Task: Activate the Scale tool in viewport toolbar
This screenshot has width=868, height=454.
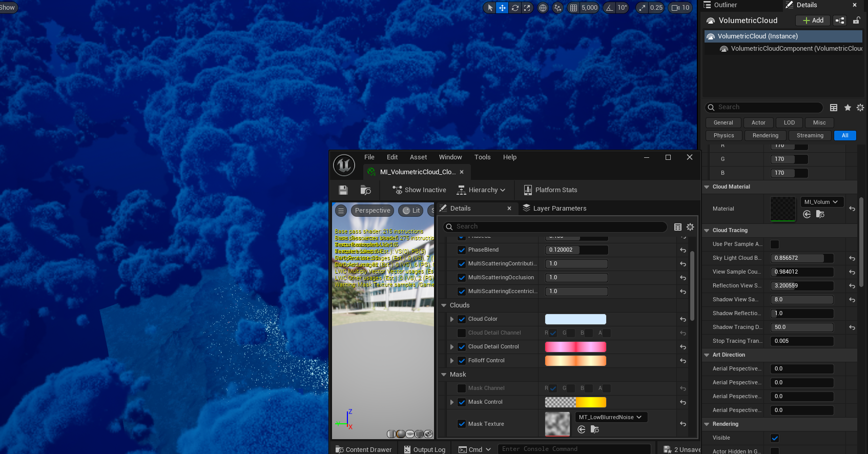Action: pos(527,8)
